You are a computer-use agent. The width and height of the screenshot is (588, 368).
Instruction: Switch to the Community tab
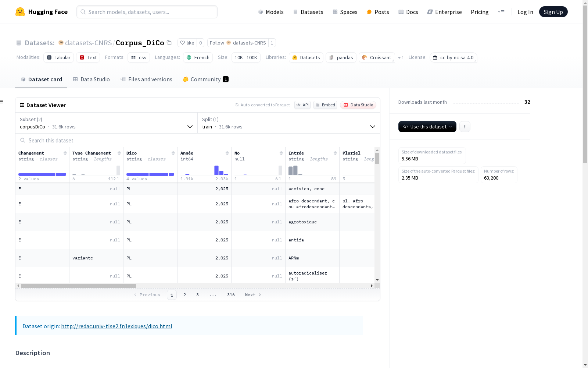205,79
